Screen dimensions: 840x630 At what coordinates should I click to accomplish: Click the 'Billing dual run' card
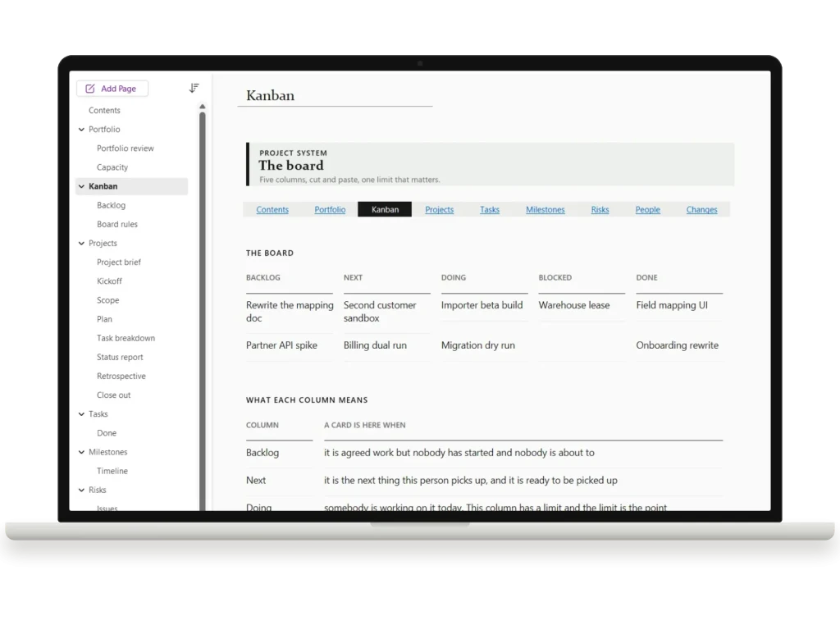(375, 345)
